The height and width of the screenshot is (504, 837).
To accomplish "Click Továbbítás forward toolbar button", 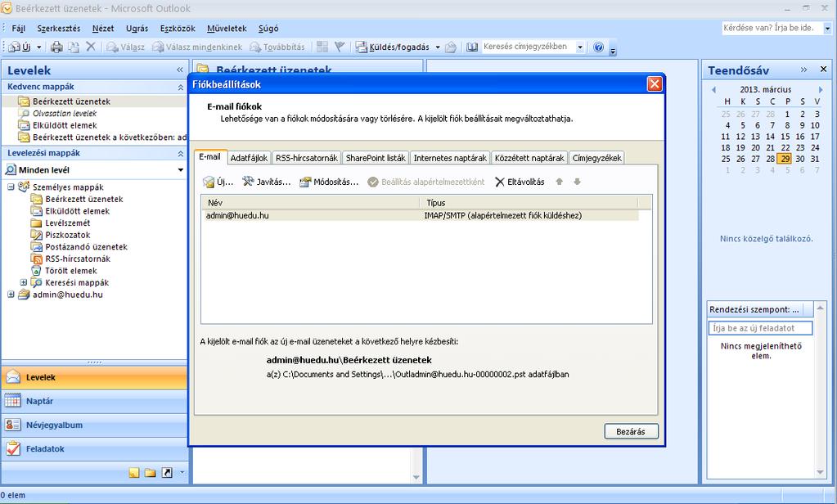I will [x=277, y=47].
